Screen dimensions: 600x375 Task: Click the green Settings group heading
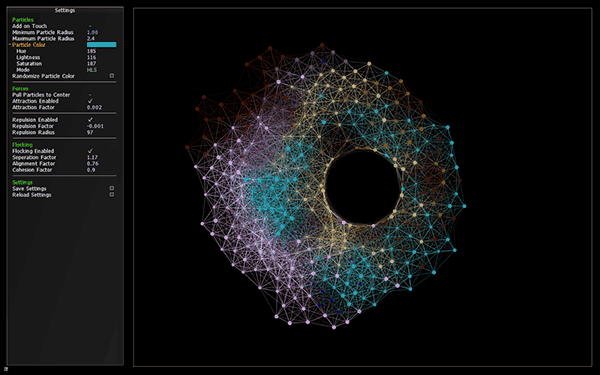coord(22,182)
